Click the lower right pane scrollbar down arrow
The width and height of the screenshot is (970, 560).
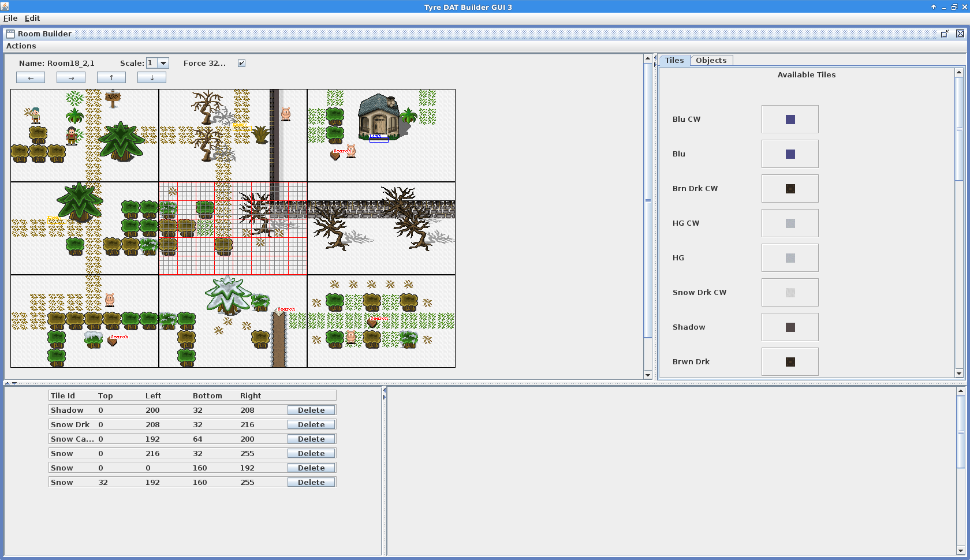[961, 550]
